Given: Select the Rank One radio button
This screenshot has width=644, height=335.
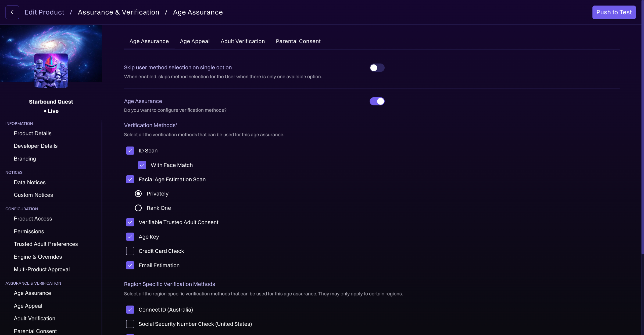Looking at the screenshot, I should [138, 208].
